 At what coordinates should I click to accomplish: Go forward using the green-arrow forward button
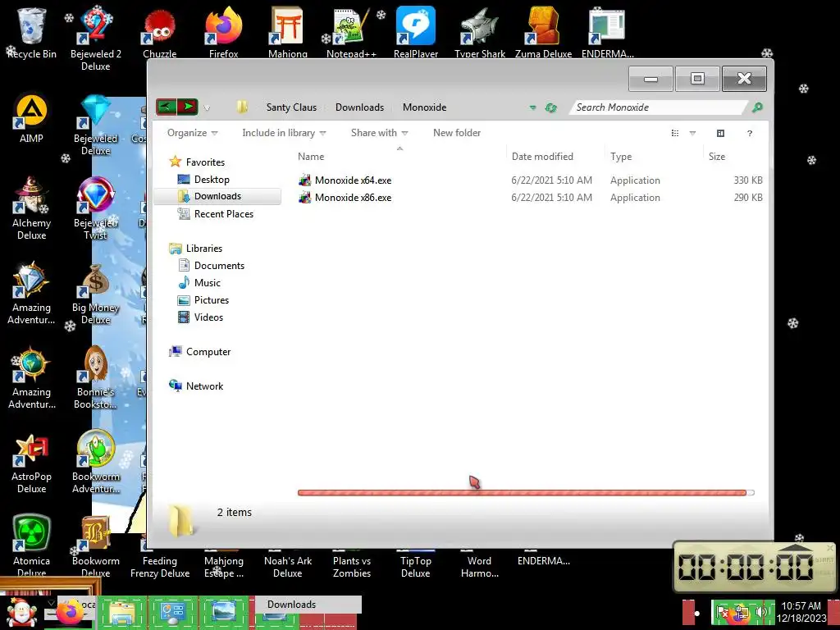(x=188, y=107)
